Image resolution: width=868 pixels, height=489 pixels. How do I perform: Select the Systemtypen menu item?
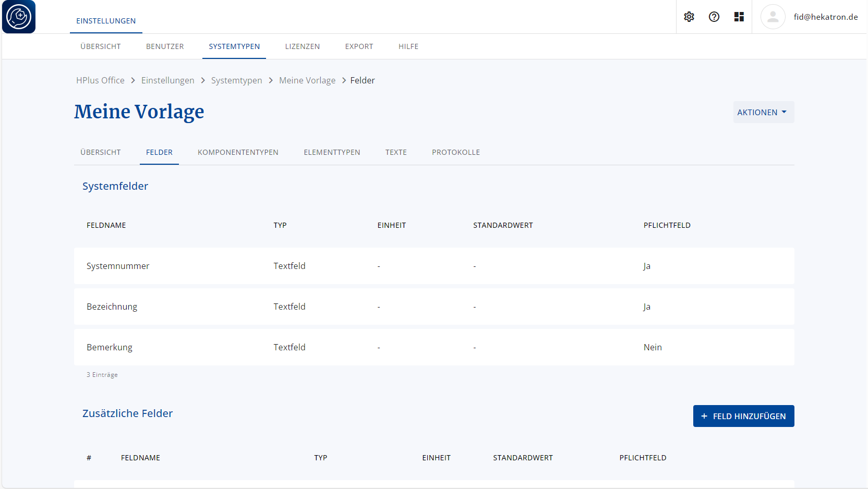pos(234,46)
